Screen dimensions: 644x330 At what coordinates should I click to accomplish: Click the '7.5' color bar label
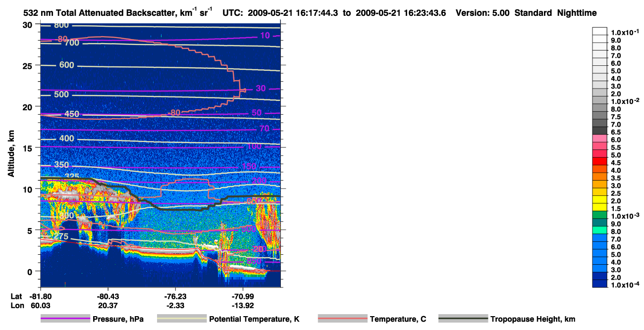[x=616, y=116]
